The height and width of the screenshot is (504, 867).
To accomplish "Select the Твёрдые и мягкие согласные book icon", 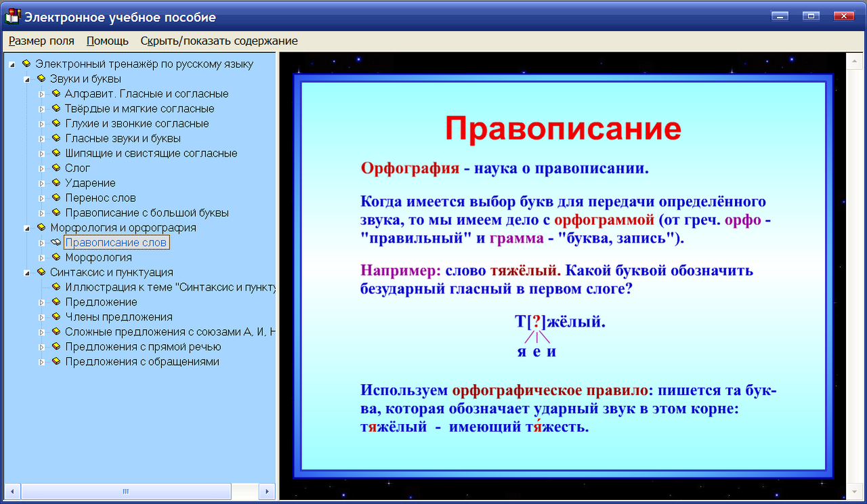I will point(58,108).
